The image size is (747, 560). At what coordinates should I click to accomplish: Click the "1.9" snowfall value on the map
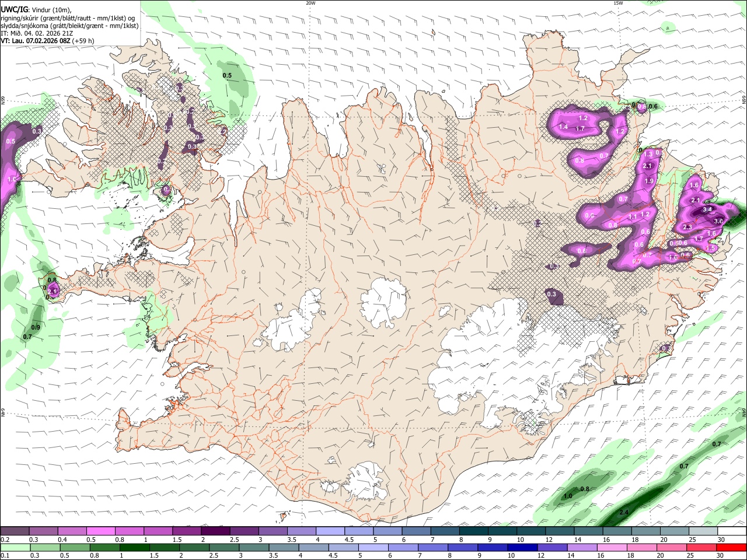(649, 181)
